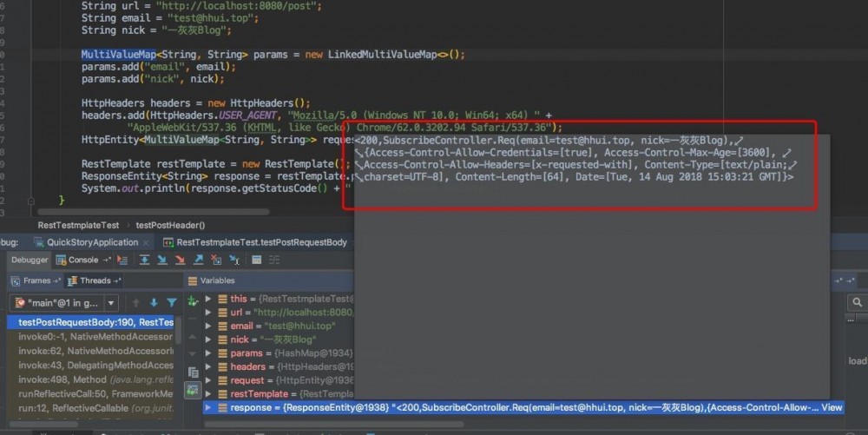Click code folding marker at closing brace

31,201
